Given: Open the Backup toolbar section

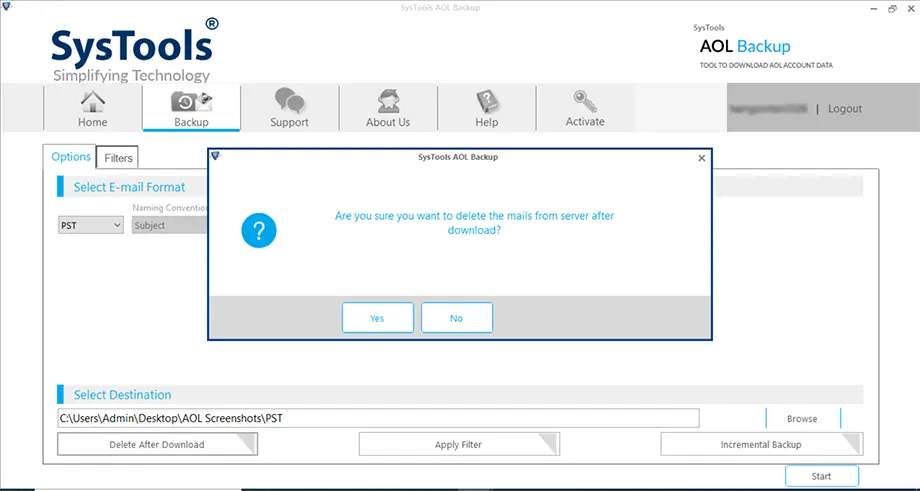Looking at the screenshot, I should pyautogui.click(x=191, y=109).
